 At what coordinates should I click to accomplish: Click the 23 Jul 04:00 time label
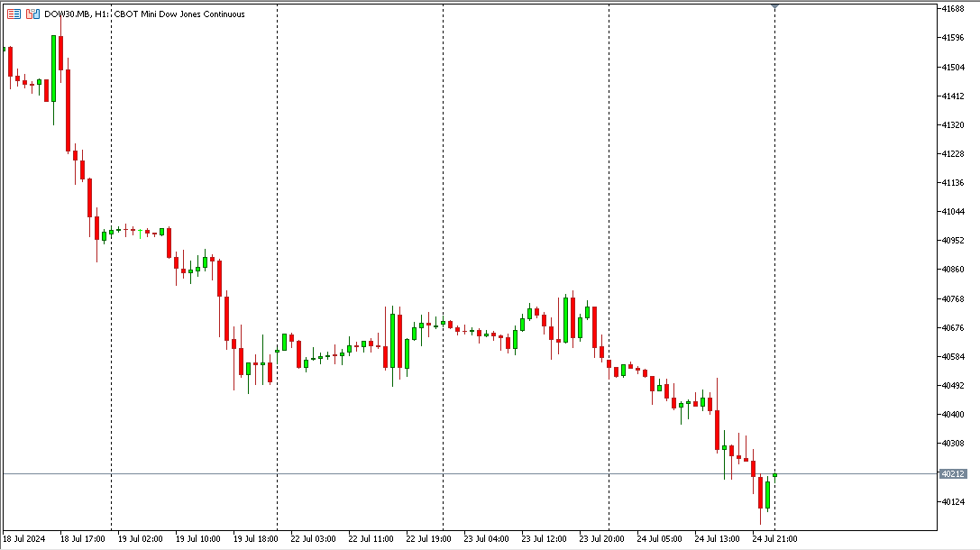[x=486, y=539]
